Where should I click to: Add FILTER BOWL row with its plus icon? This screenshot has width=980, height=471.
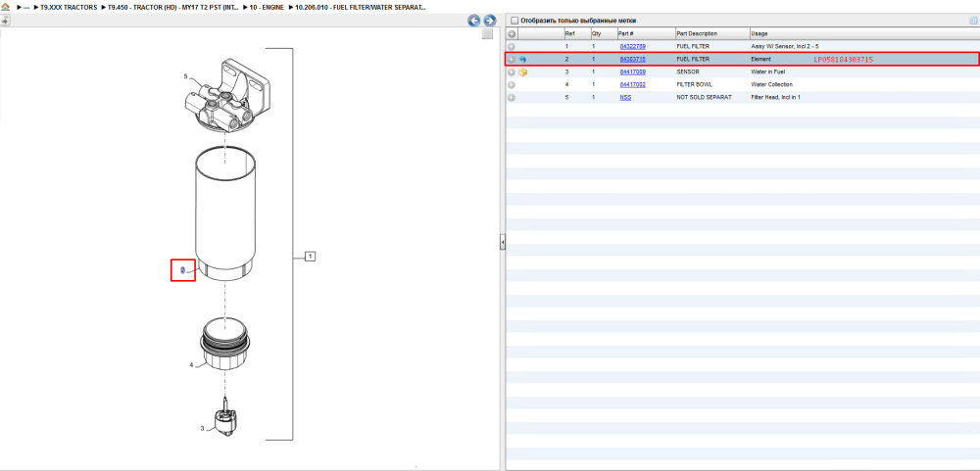(512, 85)
